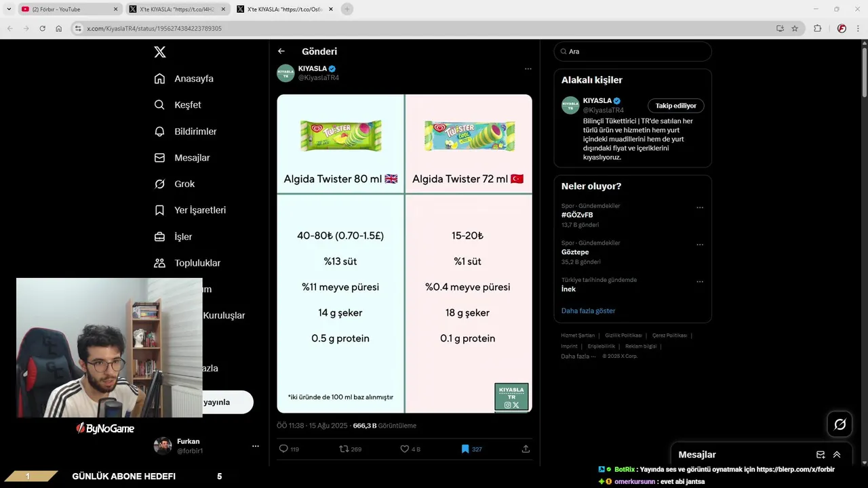Open the X logo home link
Screen dimensions: 868x488
[x=159, y=52]
